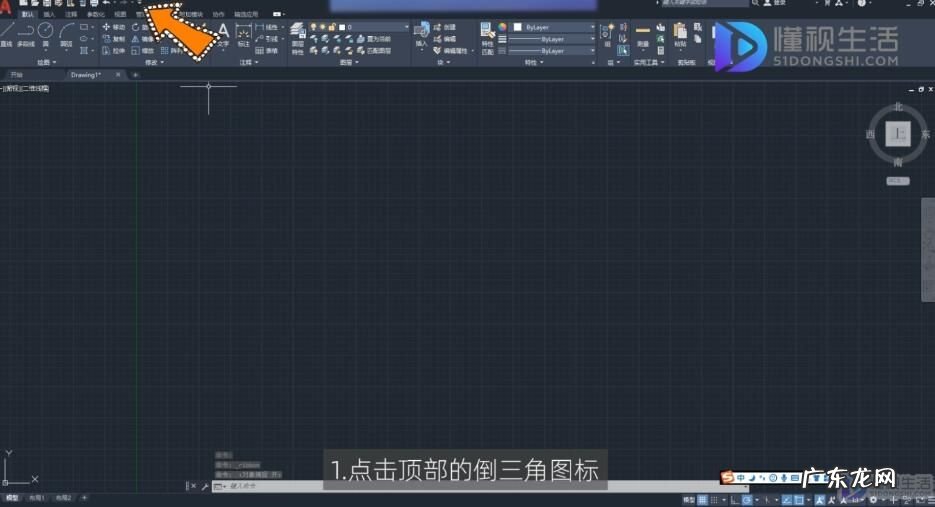Click the white layer color swatch
The height and width of the screenshot is (507, 935).
point(342,27)
